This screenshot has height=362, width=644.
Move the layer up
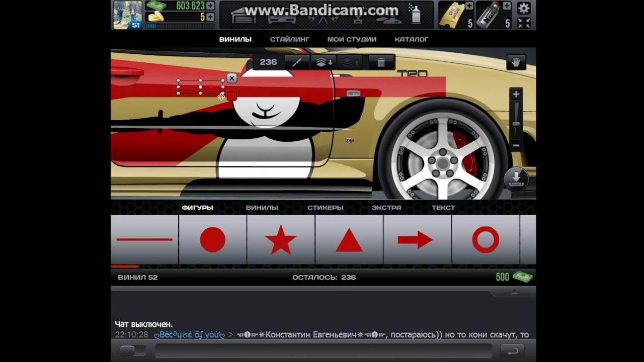click(350, 62)
